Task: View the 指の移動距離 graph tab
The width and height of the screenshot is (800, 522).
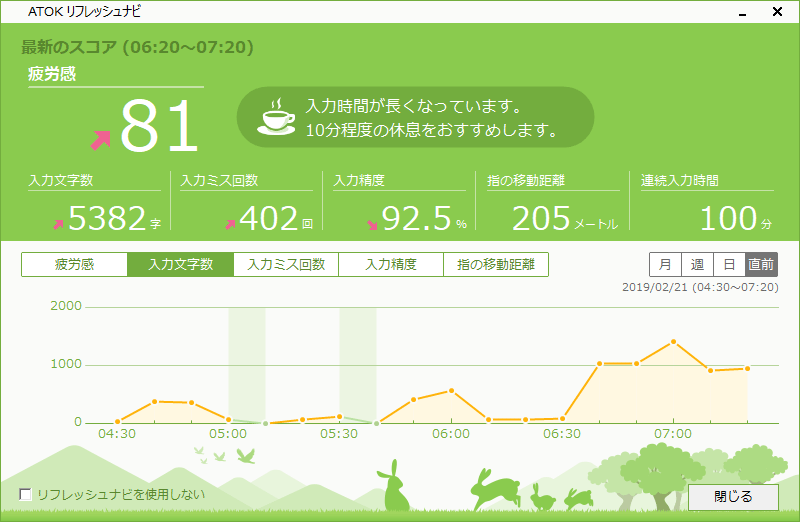Action: 496,264
